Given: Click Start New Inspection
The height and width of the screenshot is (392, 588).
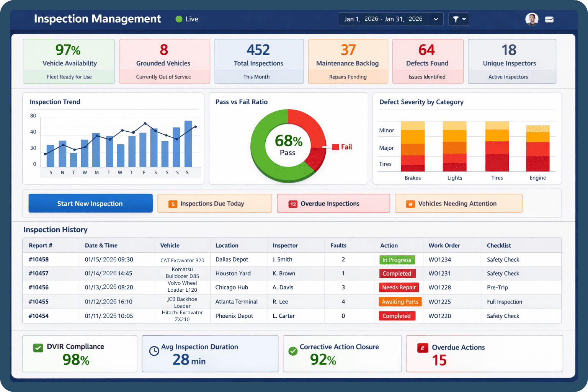Looking at the screenshot, I should pyautogui.click(x=90, y=203).
